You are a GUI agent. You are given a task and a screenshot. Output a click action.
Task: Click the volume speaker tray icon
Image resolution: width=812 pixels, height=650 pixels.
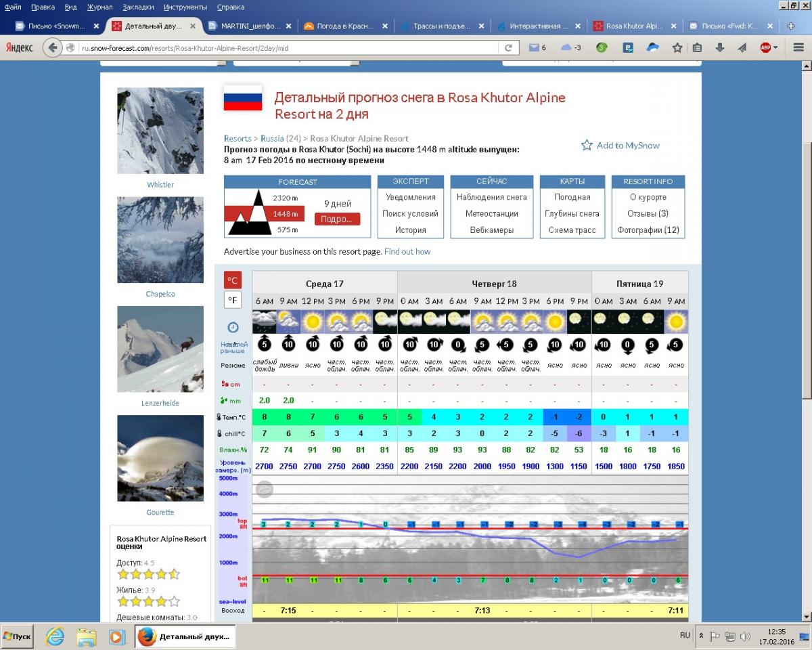(x=746, y=636)
